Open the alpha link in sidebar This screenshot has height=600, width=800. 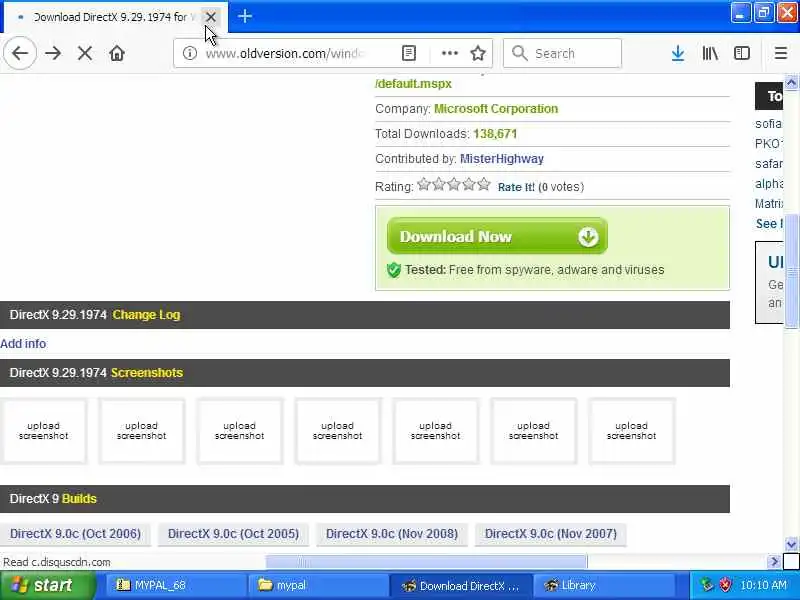pyautogui.click(x=769, y=184)
